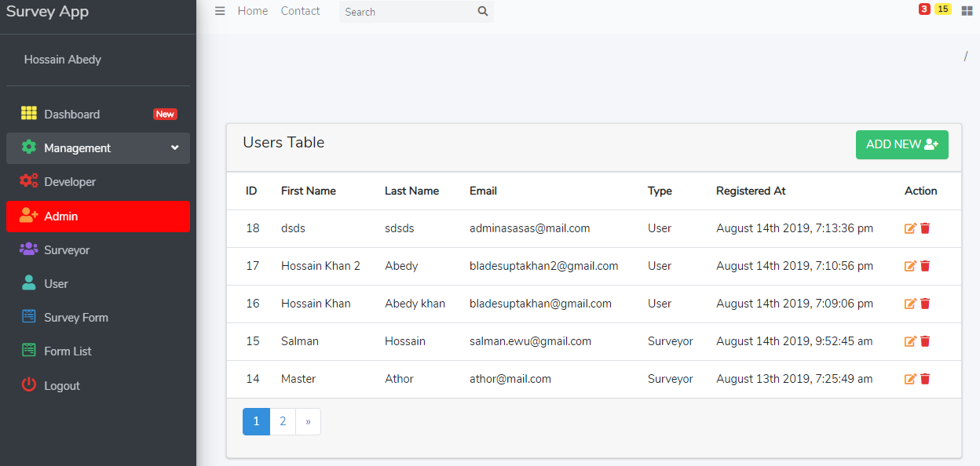Edit the user with ID 16
The image size is (980, 466).
(911, 304)
